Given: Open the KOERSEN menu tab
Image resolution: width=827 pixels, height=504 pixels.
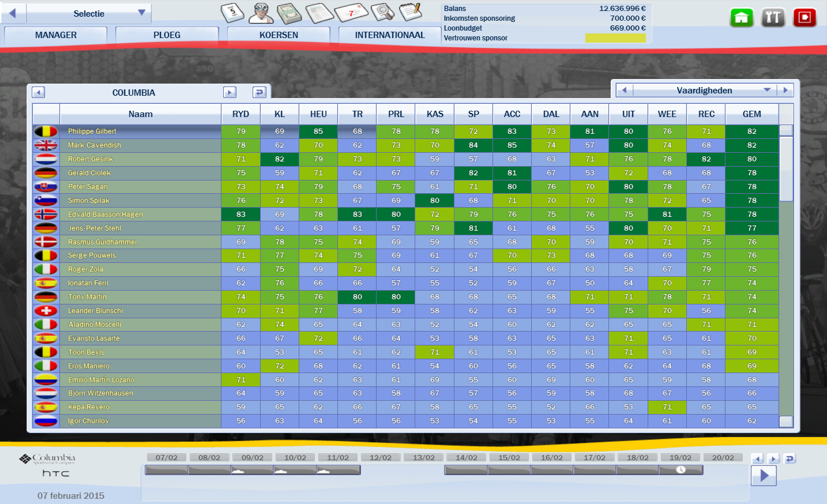Looking at the screenshot, I should click(x=279, y=35).
